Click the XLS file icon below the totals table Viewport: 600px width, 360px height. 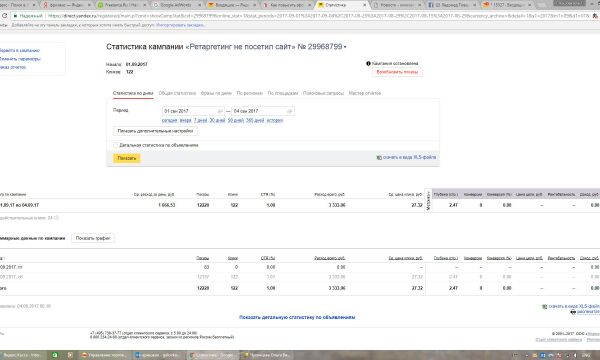pos(545,306)
